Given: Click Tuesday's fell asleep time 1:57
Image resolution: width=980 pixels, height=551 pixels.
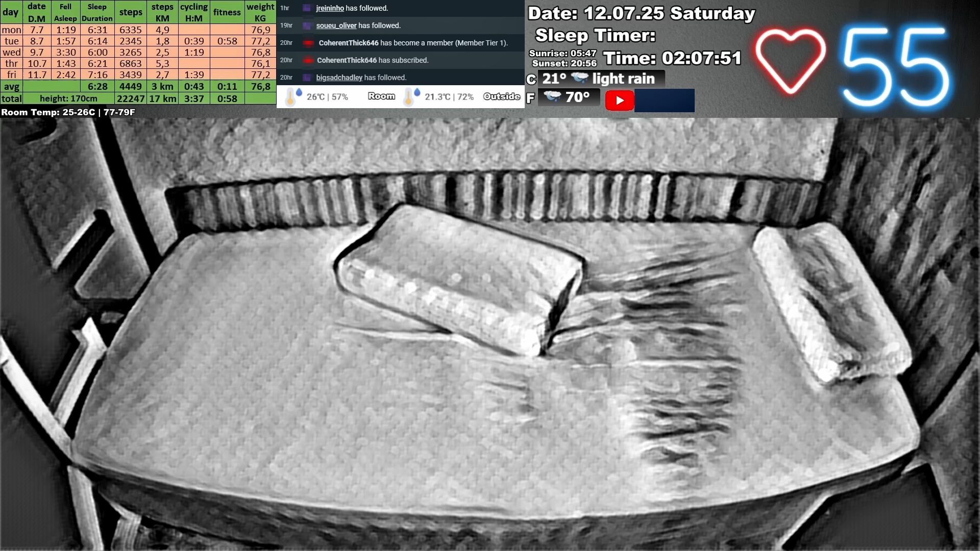Looking at the screenshot, I should coord(66,41).
